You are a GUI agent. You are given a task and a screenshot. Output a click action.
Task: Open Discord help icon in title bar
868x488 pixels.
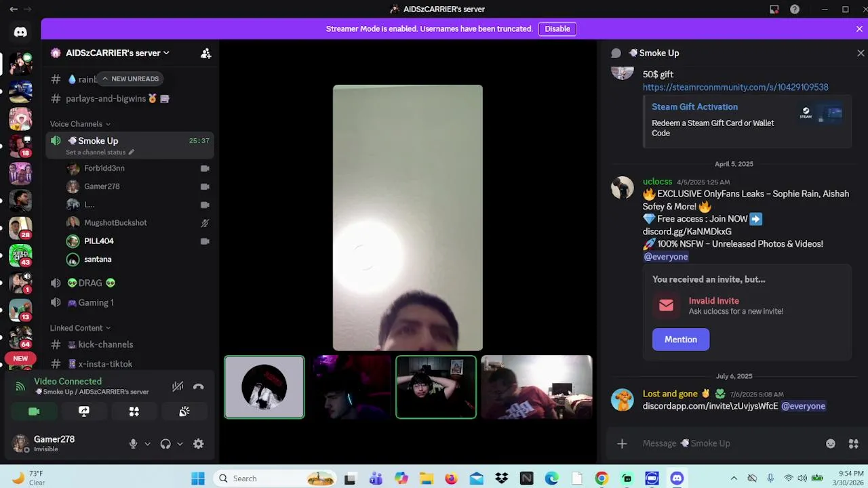pos(795,9)
